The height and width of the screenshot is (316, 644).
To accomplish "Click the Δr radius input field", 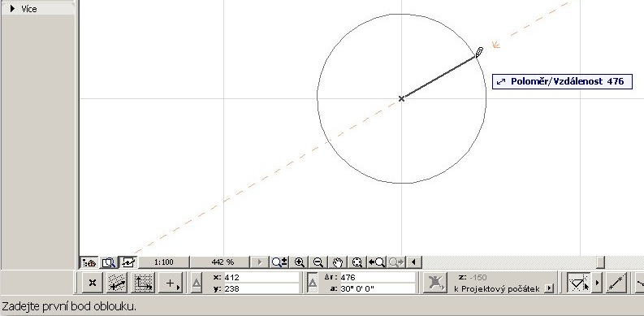I will [378, 277].
